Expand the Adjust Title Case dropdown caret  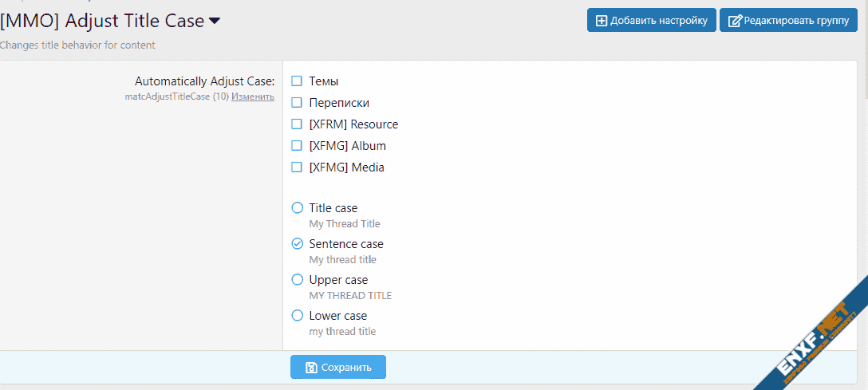pos(214,21)
